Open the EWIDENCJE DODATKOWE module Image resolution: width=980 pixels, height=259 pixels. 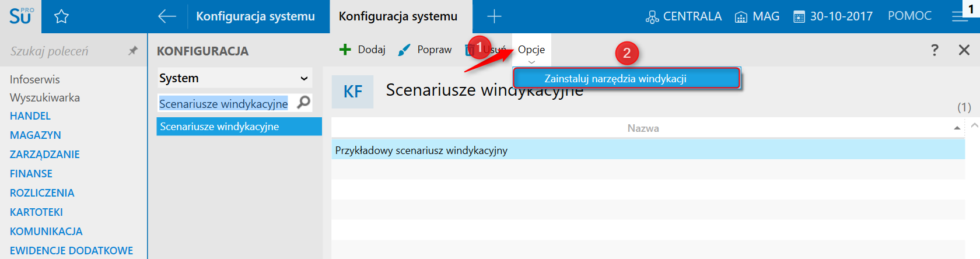(71, 251)
